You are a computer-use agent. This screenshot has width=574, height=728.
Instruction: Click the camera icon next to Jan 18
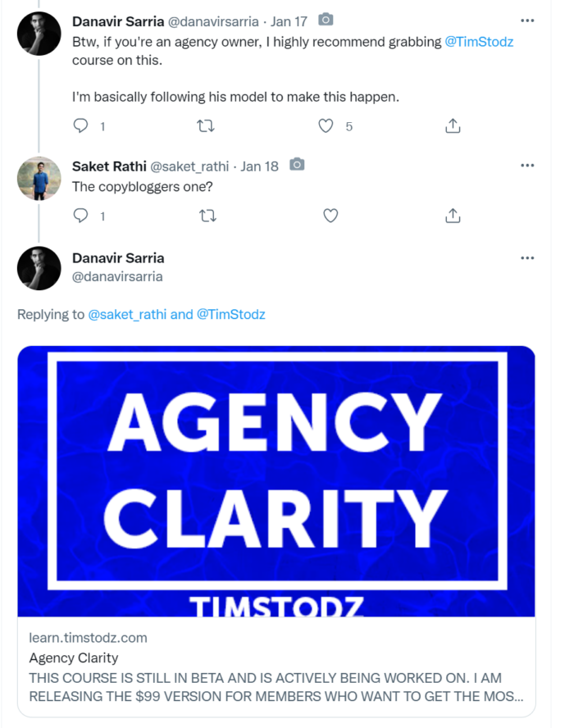pos(297,166)
